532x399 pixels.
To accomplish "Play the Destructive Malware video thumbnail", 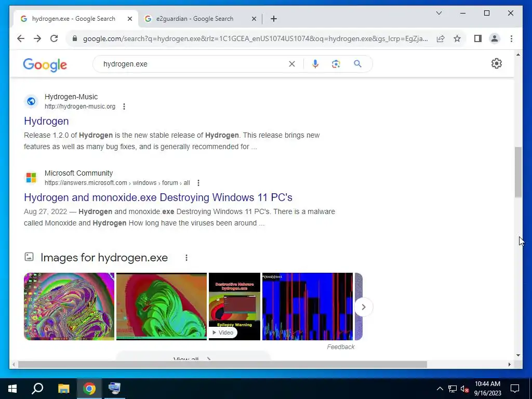I will tap(234, 307).
